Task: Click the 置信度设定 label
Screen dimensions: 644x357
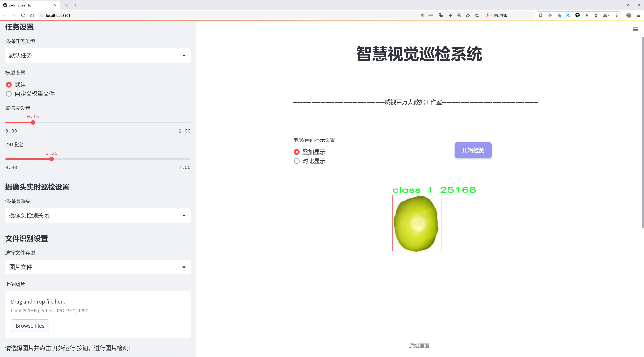Action: [x=18, y=108]
